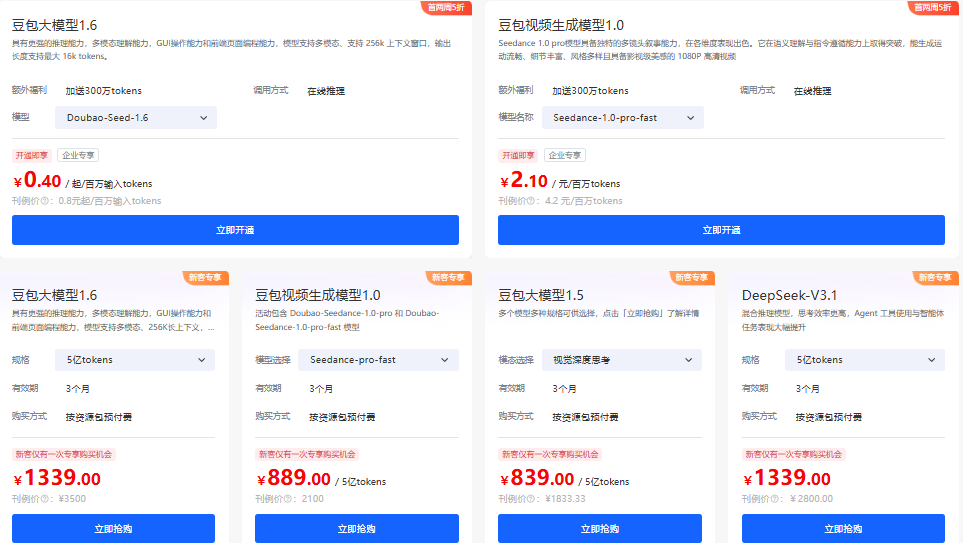Click description 混合推理模型 in DeepSeek-V3.1 card
Screen dimensions: 963x543
pyautogui.click(x=843, y=320)
